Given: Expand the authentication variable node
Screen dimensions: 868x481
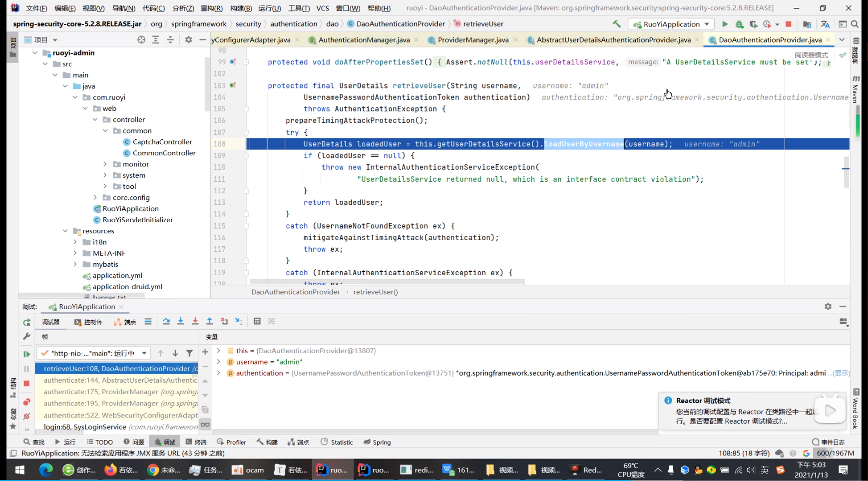Looking at the screenshot, I should (x=218, y=373).
